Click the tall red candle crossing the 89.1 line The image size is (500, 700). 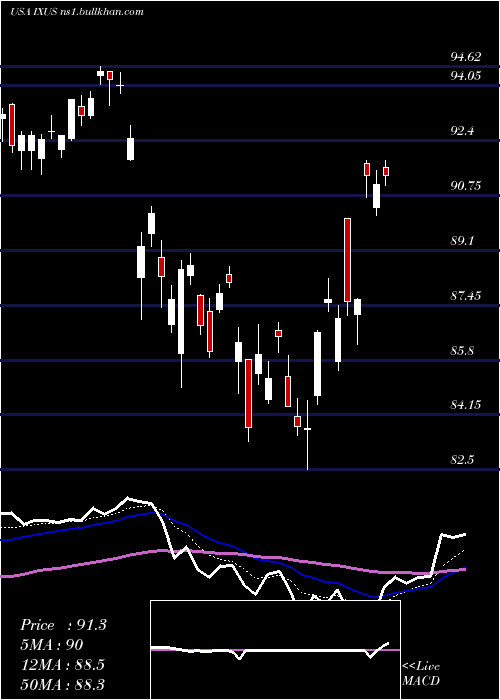coord(347,260)
